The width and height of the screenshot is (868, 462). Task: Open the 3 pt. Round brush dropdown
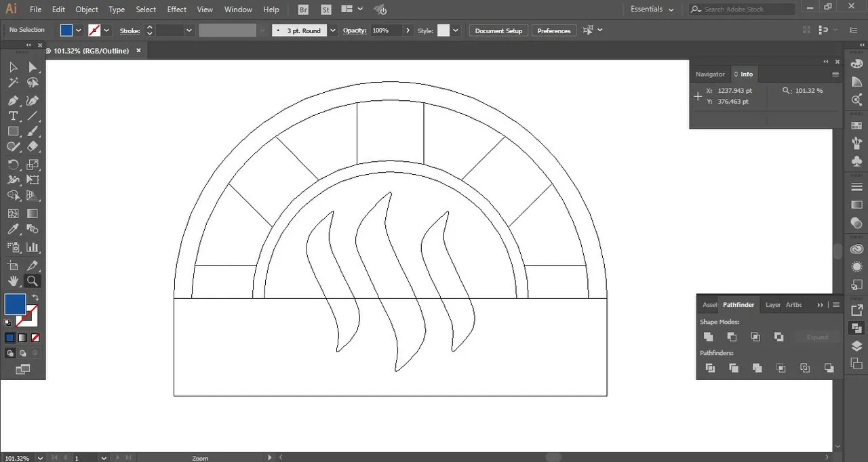point(332,30)
